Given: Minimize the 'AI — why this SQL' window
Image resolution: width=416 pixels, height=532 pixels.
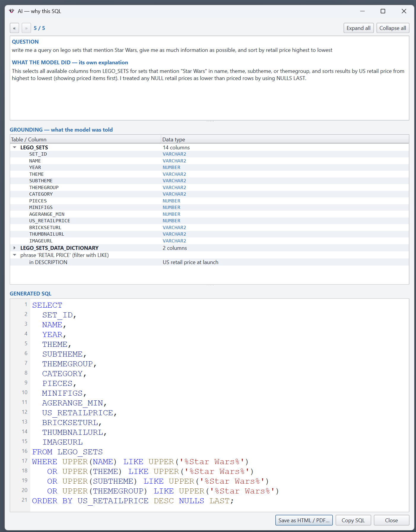Looking at the screenshot, I should [362, 11].
